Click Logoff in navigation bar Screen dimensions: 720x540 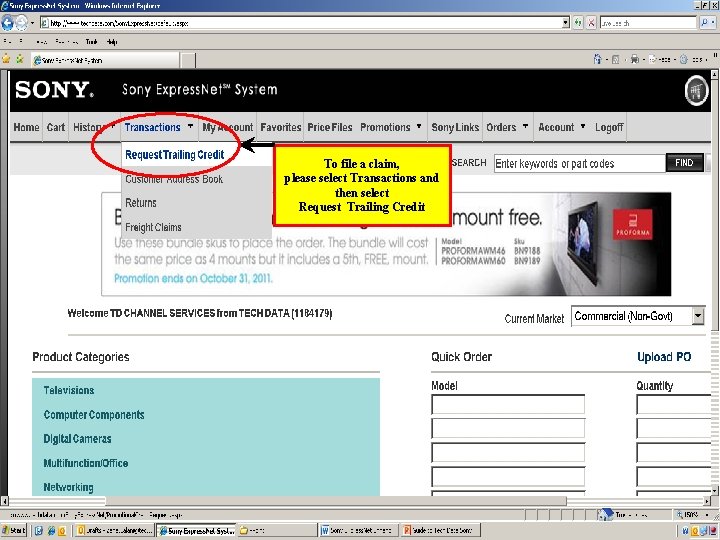(x=609, y=127)
